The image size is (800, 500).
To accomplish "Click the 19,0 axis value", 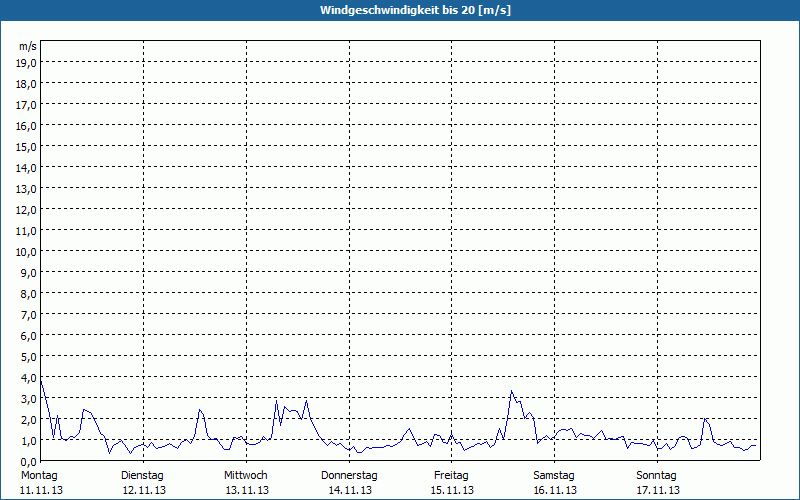I will (26, 63).
